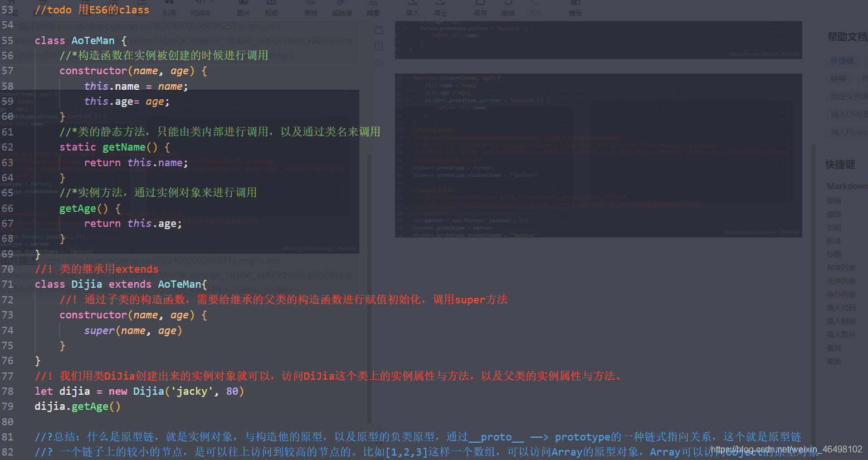This screenshot has width=868, height=460.
Task: Click the 'class Dijia extends AoTeMan{' line
Action: (121, 284)
